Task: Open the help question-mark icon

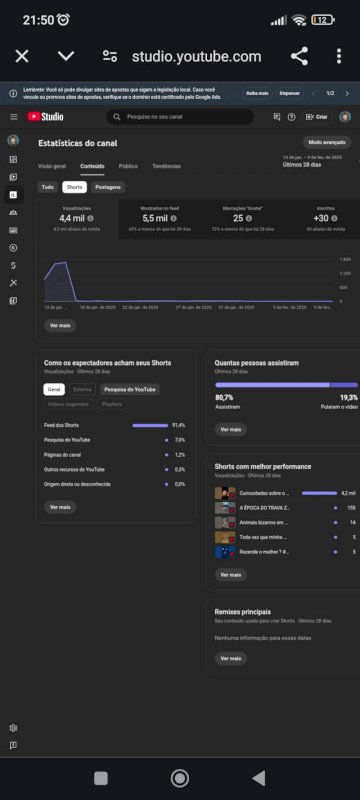Action: click(292, 117)
